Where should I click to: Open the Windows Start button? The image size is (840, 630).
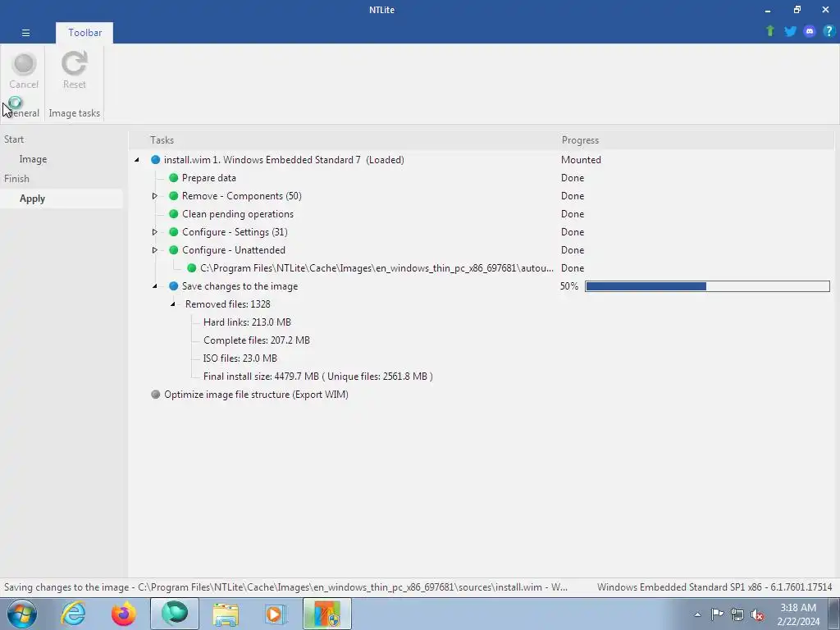click(x=22, y=614)
